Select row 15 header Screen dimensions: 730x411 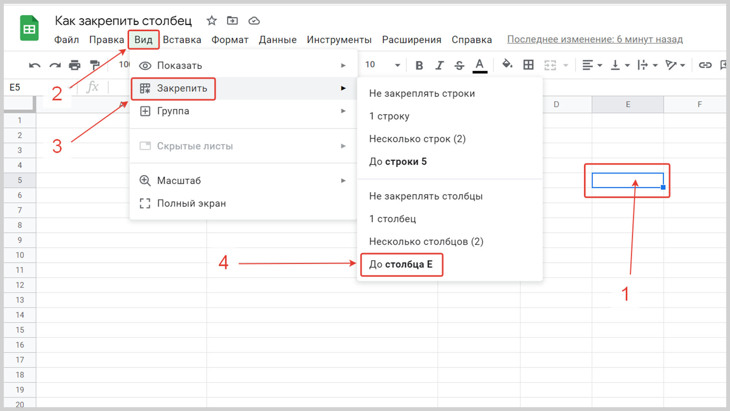pyautogui.click(x=20, y=330)
